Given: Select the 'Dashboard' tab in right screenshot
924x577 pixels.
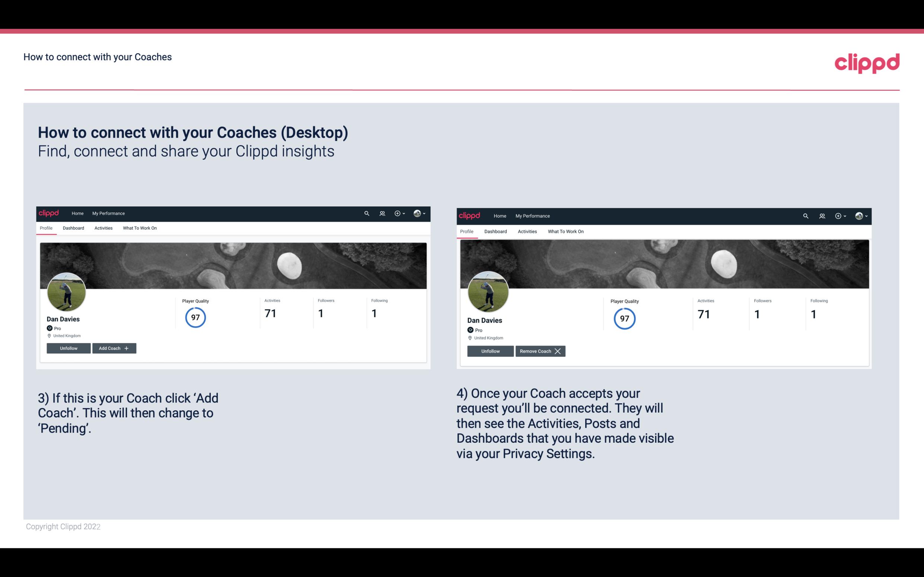Looking at the screenshot, I should coord(495,231).
